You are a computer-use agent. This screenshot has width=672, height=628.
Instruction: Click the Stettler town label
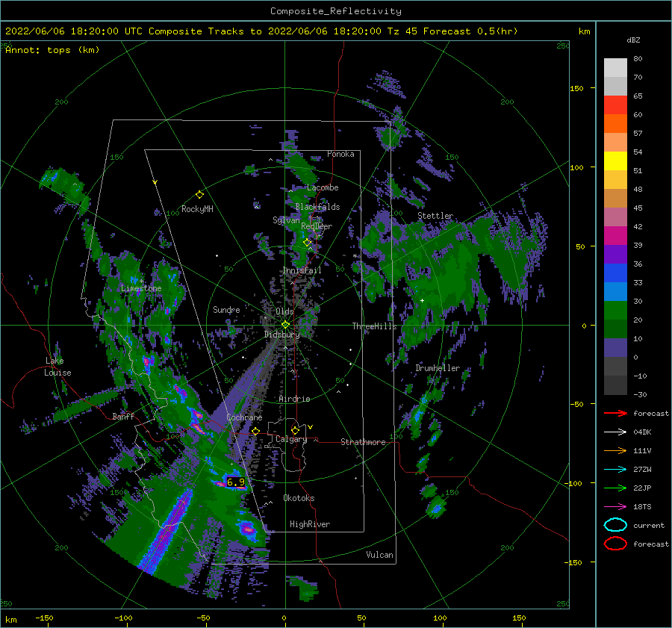435,216
